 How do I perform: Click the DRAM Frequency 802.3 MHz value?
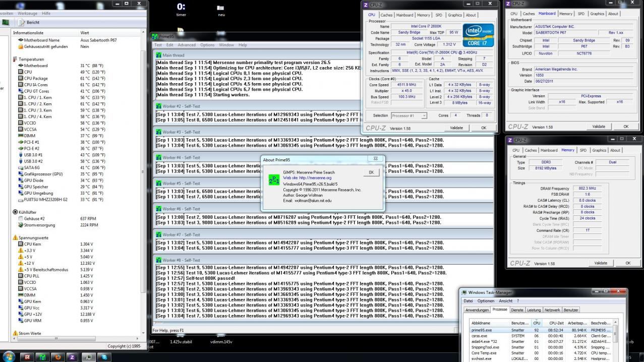(x=588, y=189)
